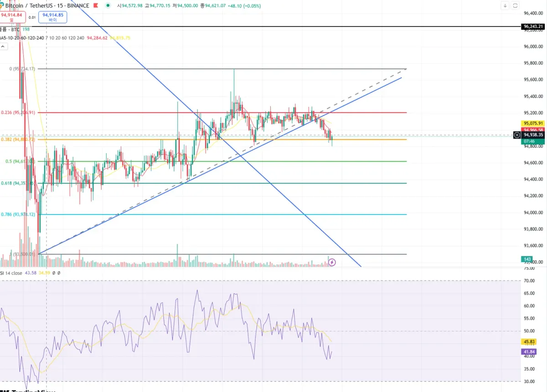
Task: Click the purple lightning bolt event marker
Action: point(332,262)
